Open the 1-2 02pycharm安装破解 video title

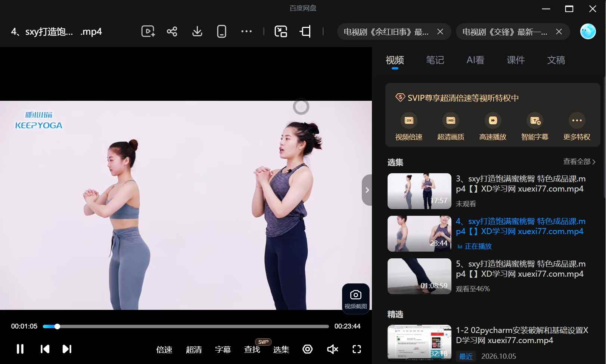(522, 335)
